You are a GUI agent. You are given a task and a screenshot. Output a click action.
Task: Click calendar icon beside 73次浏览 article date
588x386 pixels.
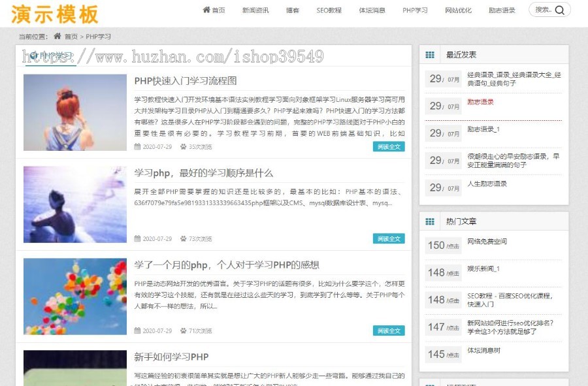coord(137,239)
